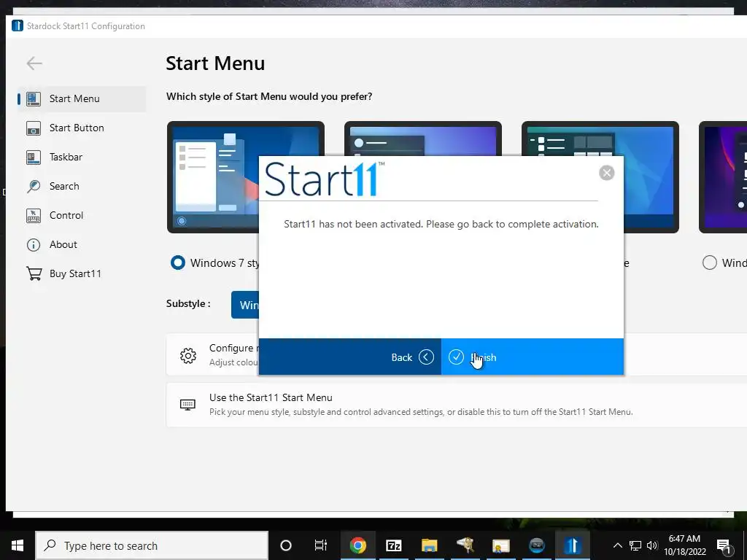The image size is (747, 560).
Task: Open the Search settings section
Action: click(x=82, y=186)
